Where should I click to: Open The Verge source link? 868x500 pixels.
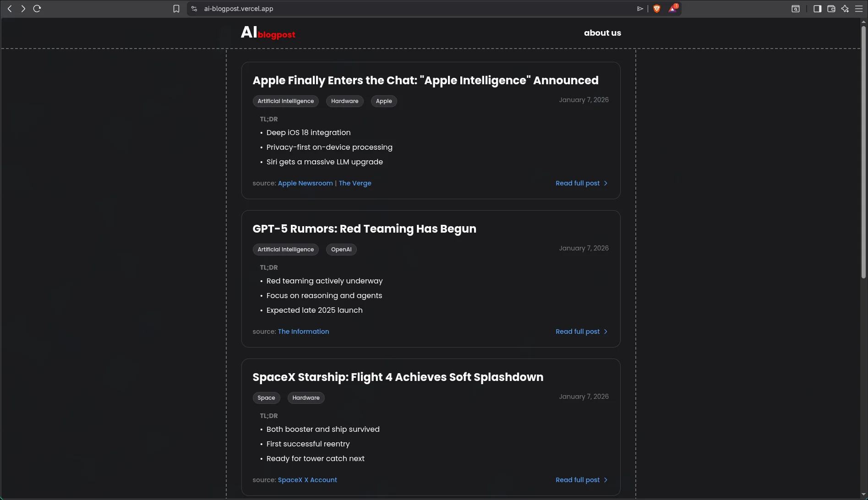click(x=355, y=183)
